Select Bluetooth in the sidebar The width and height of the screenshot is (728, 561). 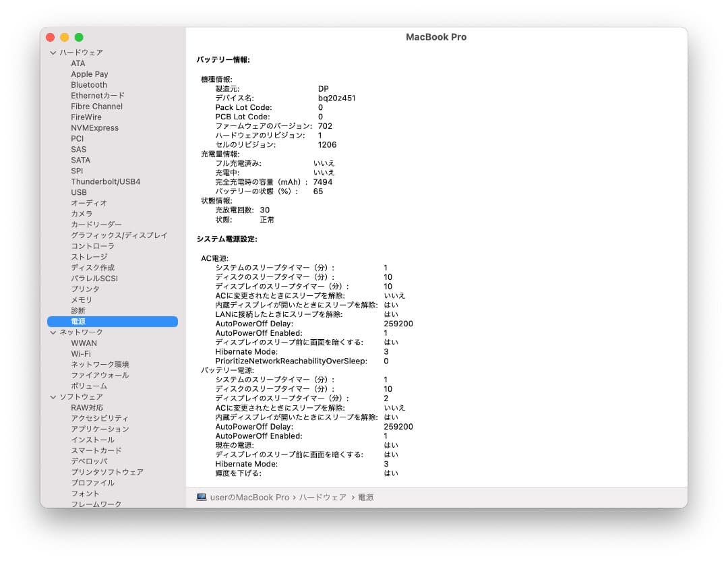coord(89,84)
